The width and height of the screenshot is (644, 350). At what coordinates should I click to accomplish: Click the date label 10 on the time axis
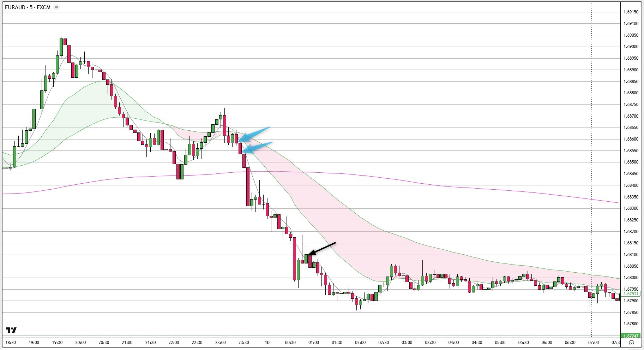pyautogui.click(x=267, y=342)
